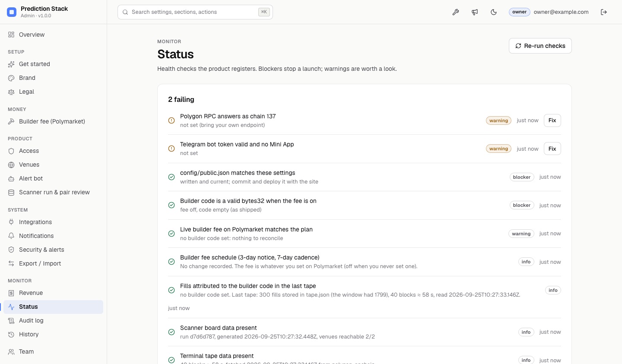Click the wrench tools icon in header
The width and height of the screenshot is (622, 364).
(x=456, y=12)
